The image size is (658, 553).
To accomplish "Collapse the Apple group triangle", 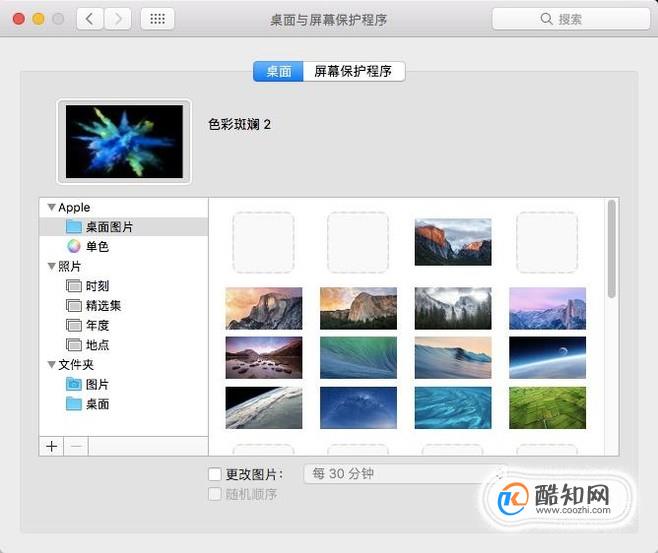I will pos(52,207).
